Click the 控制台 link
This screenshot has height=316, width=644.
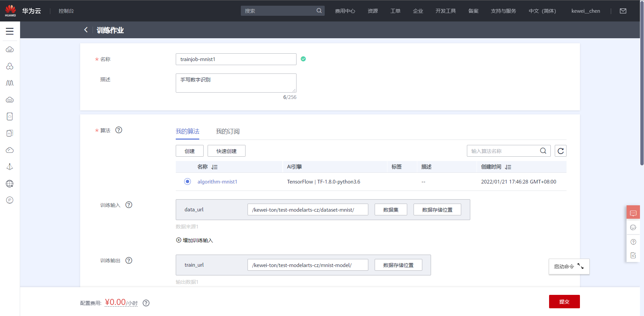click(x=66, y=11)
